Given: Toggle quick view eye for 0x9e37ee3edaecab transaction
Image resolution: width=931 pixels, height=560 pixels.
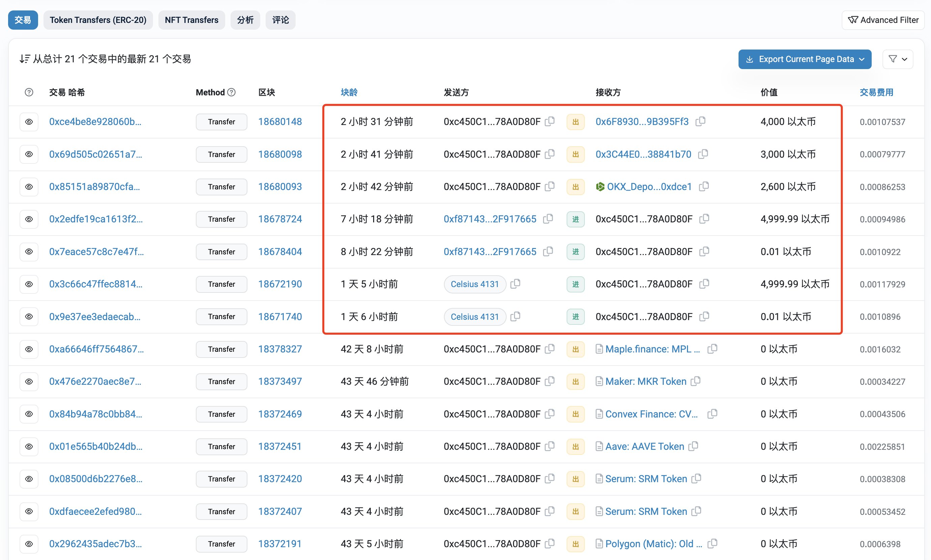Looking at the screenshot, I should [29, 316].
